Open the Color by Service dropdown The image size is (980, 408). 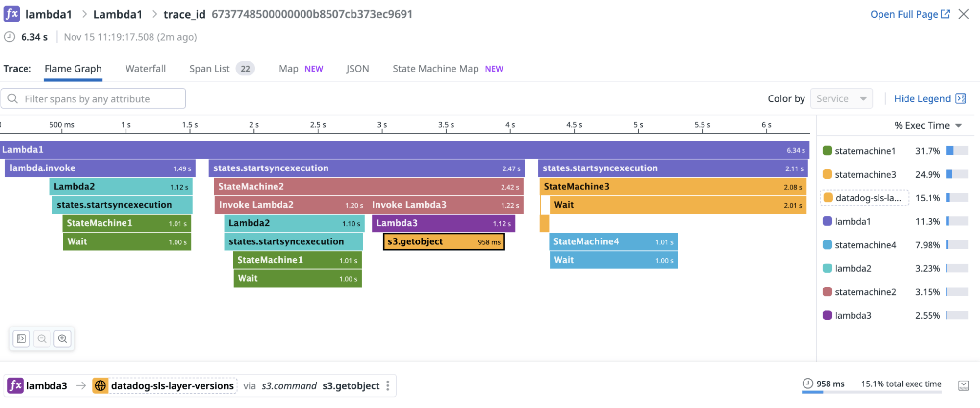841,99
